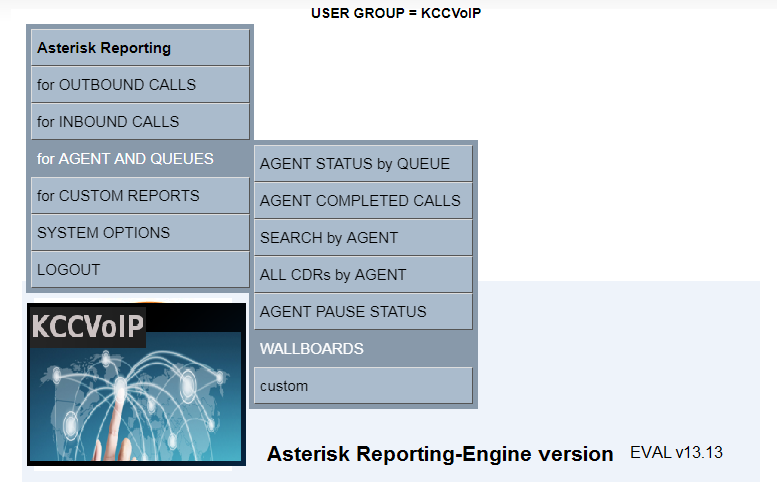Image resolution: width=777 pixels, height=489 pixels.
Task: Select the for AGENT AND QUEUES menu
Action: [140, 159]
